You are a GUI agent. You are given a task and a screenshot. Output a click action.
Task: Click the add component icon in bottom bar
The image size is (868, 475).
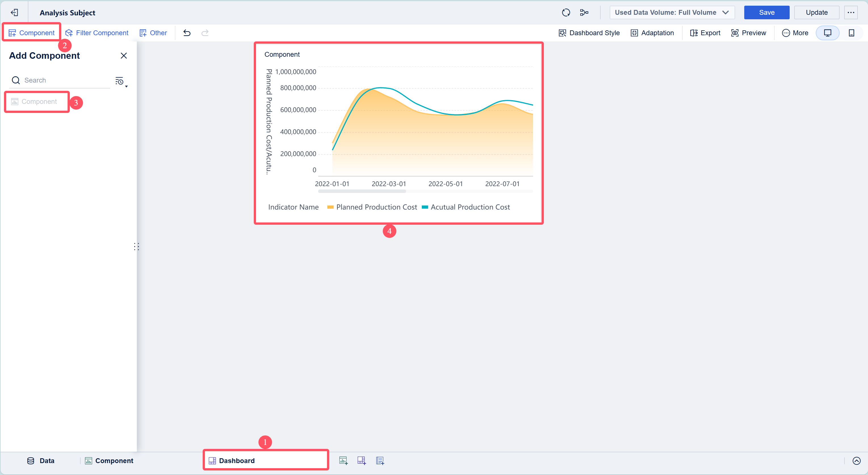(343, 461)
